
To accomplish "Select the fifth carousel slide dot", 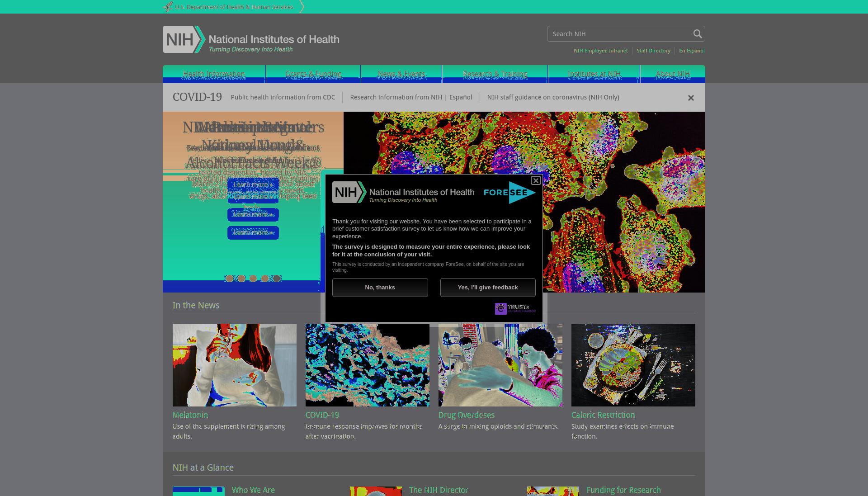I will (x=277, y=279).
